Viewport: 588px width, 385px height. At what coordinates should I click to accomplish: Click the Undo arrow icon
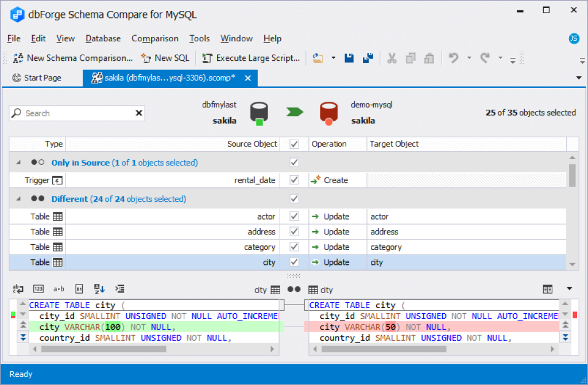454,58
